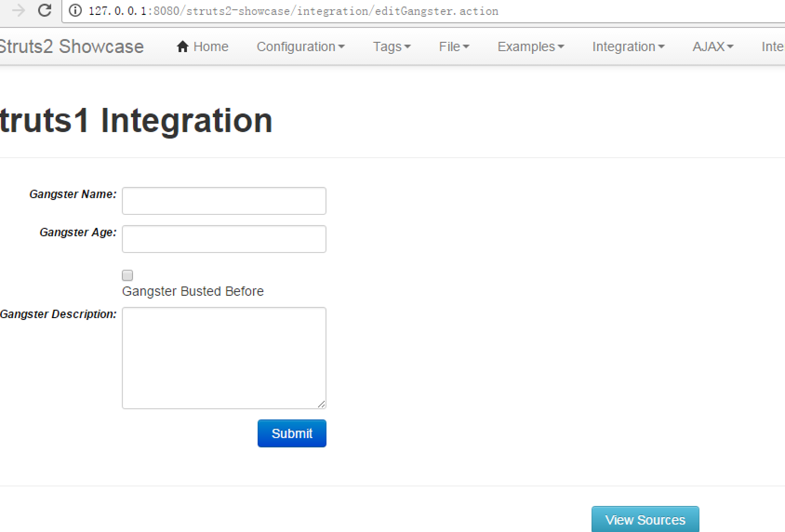The width and height of the screenshot is (785, 532).
Task: Click the Home house icon
Action: (183, 47)
